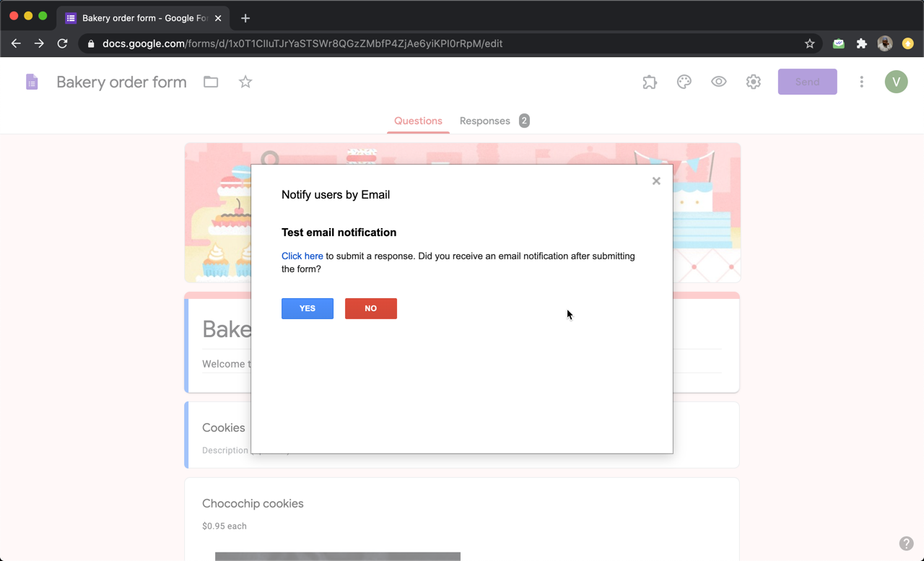Open form settings with the gear icon

point(753,82)
